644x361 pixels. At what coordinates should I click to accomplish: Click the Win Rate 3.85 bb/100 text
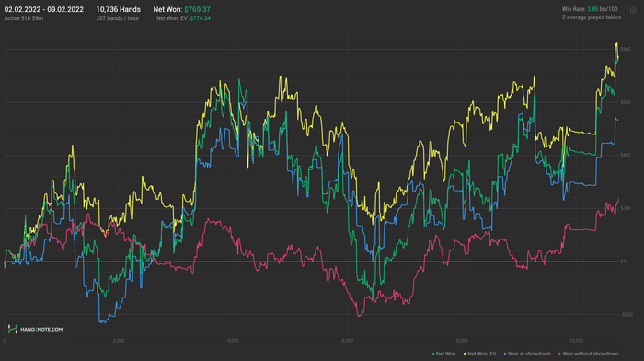tap(590, 9)
